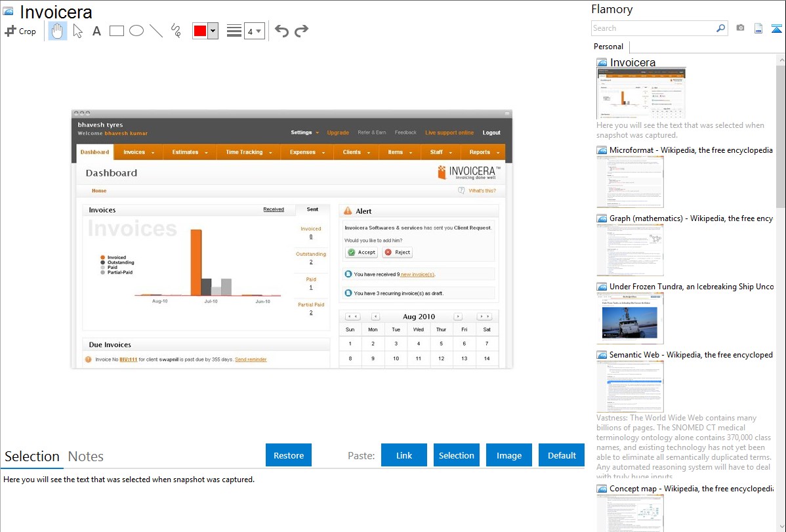Screen dimensions: 786x532
Task: Click the Default paste button
Action: [x=562, y=455]
